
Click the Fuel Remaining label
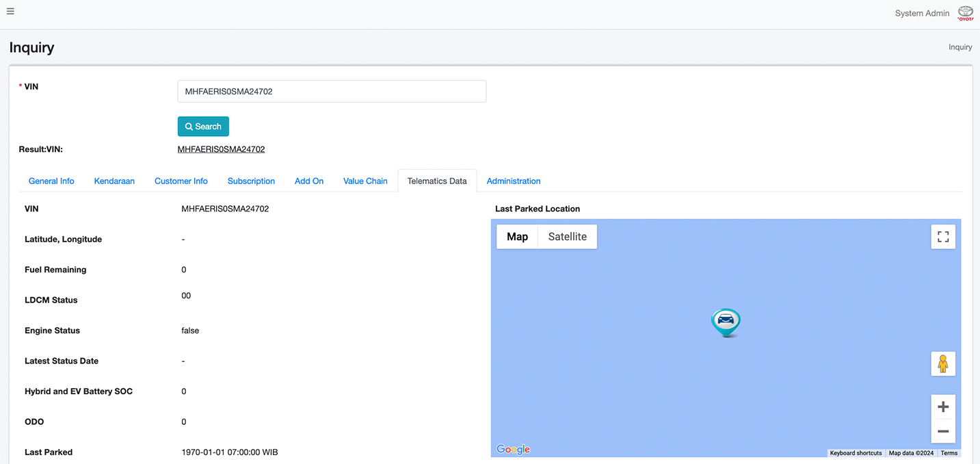(x=55, y=270)
